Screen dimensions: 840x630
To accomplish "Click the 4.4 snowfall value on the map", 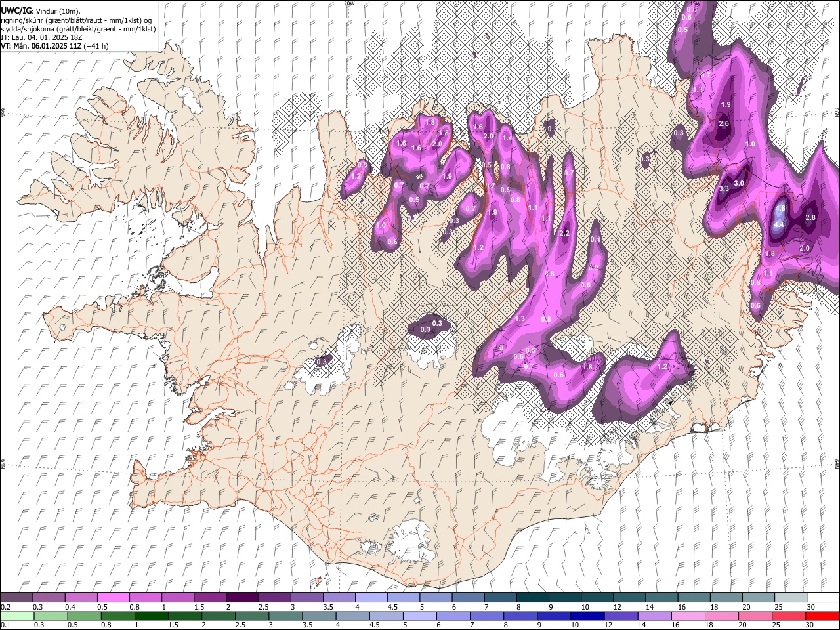I will (x=779, y=224).
